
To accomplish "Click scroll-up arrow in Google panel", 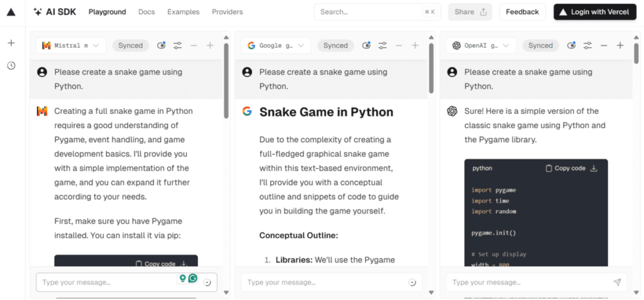I will (431, 37).
